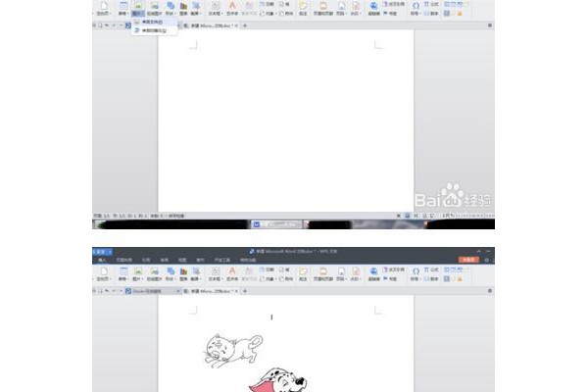Choose 'From Scanner' in the Picture dropdown menu
The width and height of the screenshot is (588, 392).
pyautogui.click(x=154, y=30)
